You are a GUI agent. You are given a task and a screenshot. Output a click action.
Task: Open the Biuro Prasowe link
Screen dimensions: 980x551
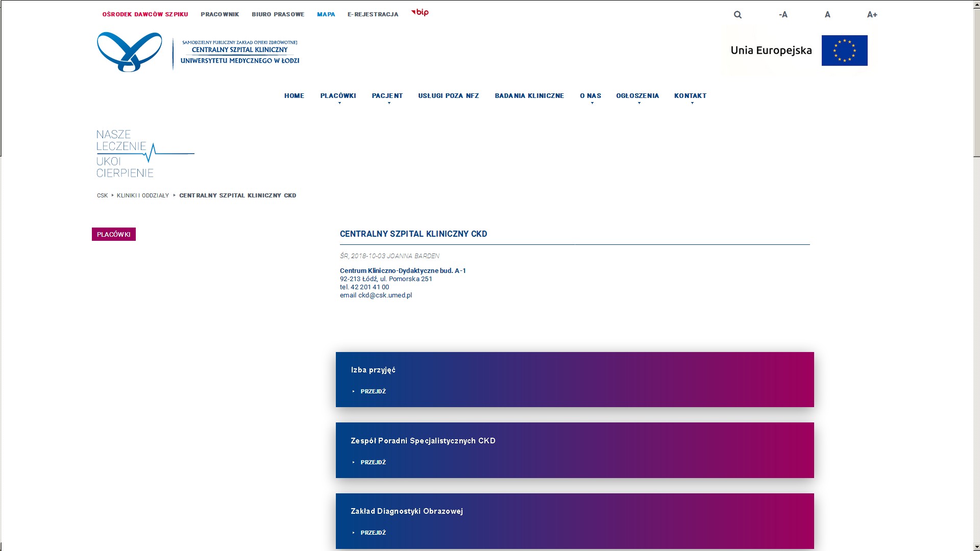278,14
